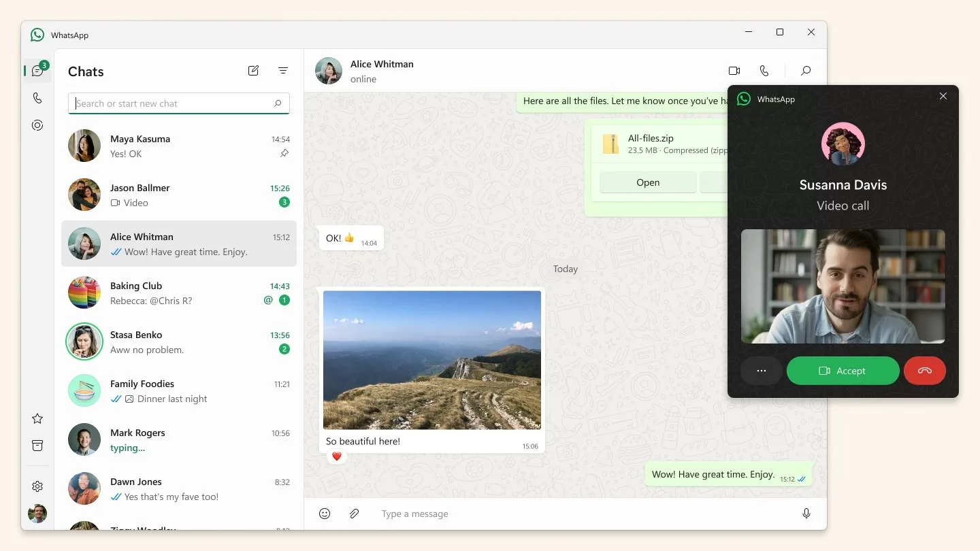Open Archived chats icon
This screenshot has height=551, width=980.
pos(37,446)
